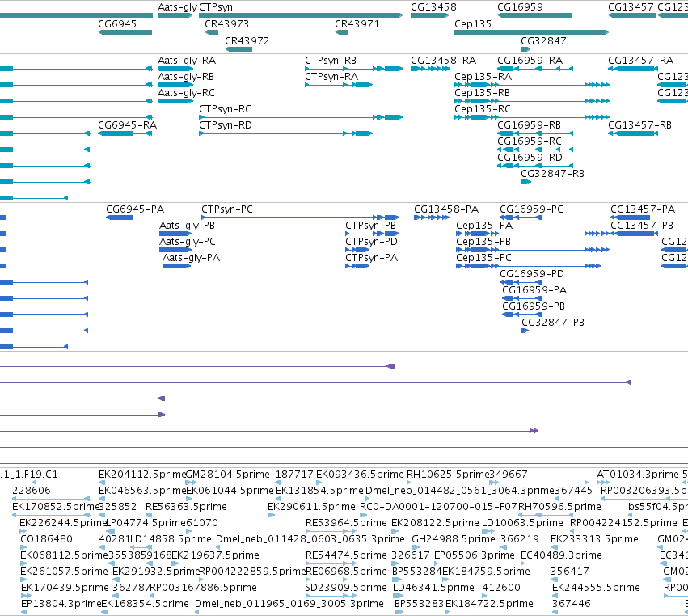The height and width of the screenshot is (616, 688).
Task: Click the Aats-gly-RA transcript
Action: coord(175,69)
